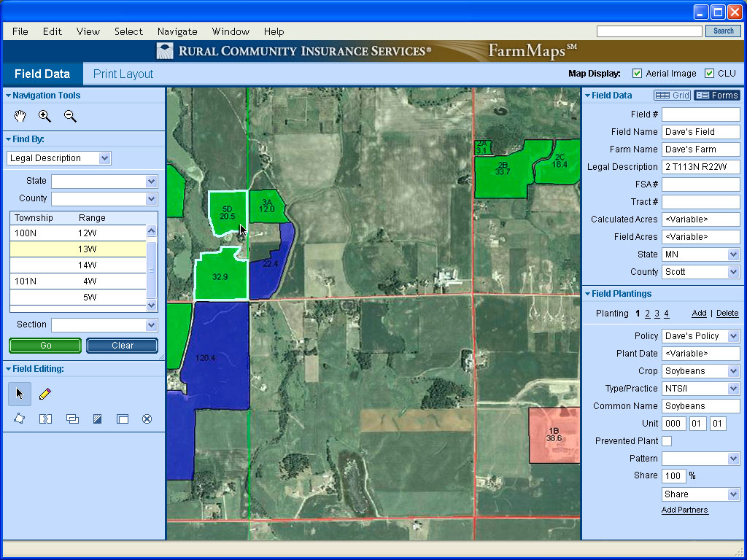Click the green Go button
Image resolution: width=747 pixels, height=560 pixels.
click(45, 346)
